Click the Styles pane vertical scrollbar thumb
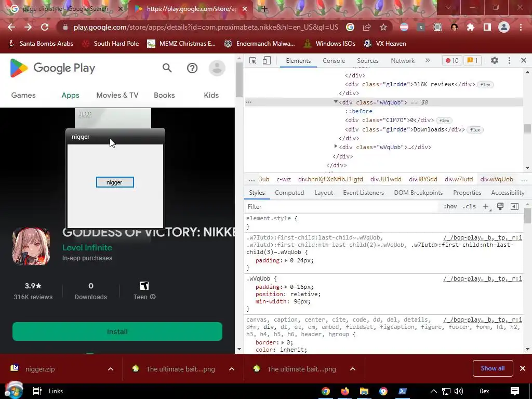Screen dimensions: 532x399 tap(527, 216)
